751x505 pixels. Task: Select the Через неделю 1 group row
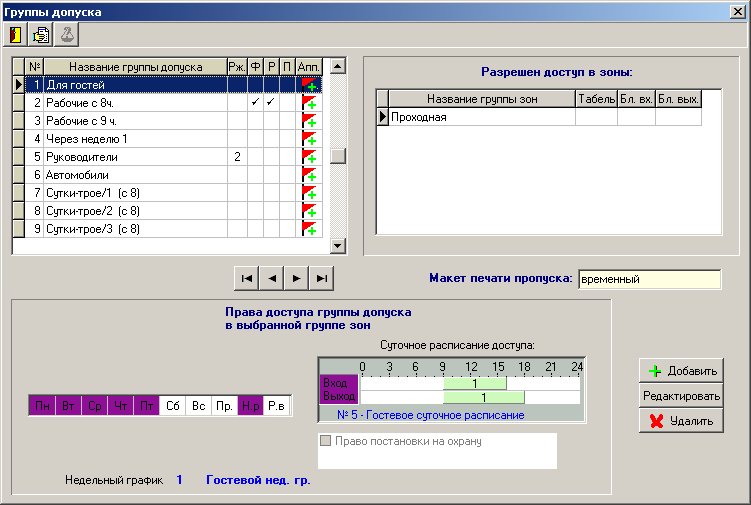click(168, 139)
